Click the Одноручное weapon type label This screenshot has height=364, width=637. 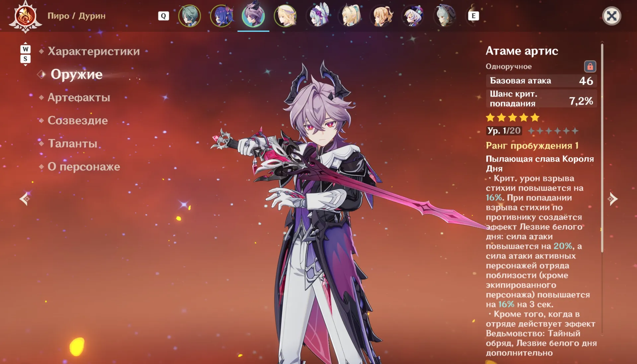[x=509, y=67]
